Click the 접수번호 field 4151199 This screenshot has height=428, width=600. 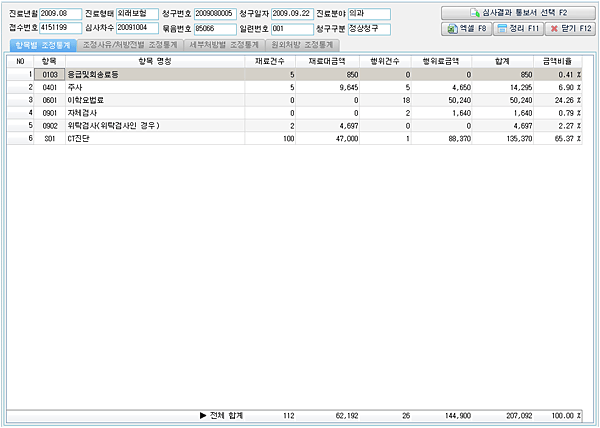[60, 29]
